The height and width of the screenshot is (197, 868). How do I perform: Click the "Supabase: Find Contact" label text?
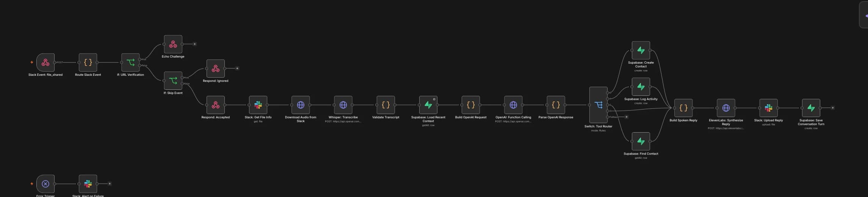point(641,154)
